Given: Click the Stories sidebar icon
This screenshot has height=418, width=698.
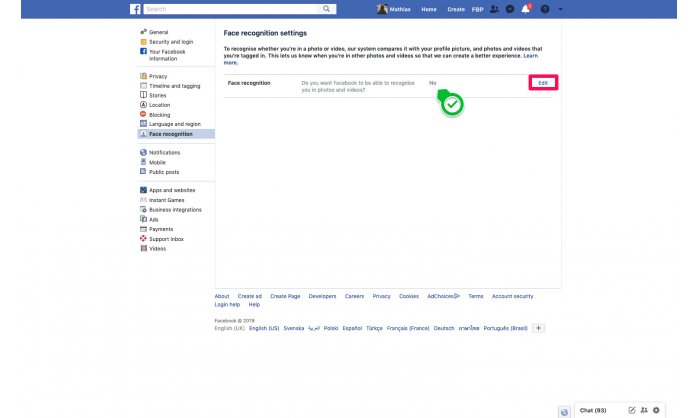Looking at the screenshot, I should [x=143, y=95].
